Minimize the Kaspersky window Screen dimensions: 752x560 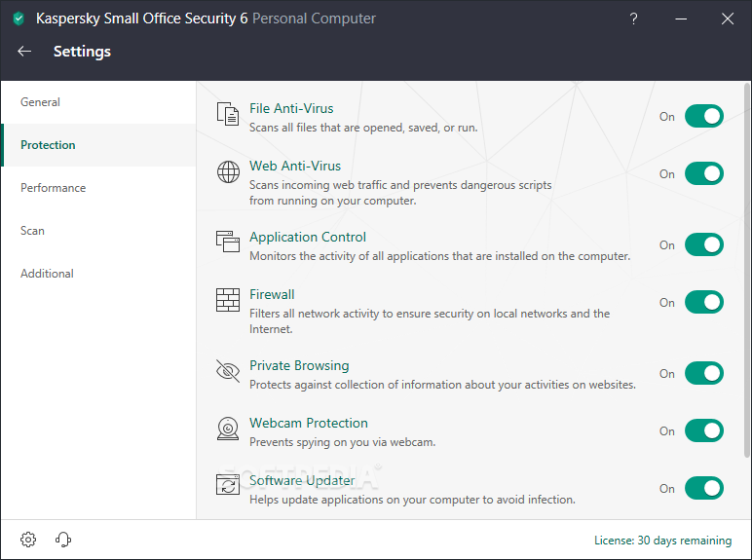tap(681, 19)
